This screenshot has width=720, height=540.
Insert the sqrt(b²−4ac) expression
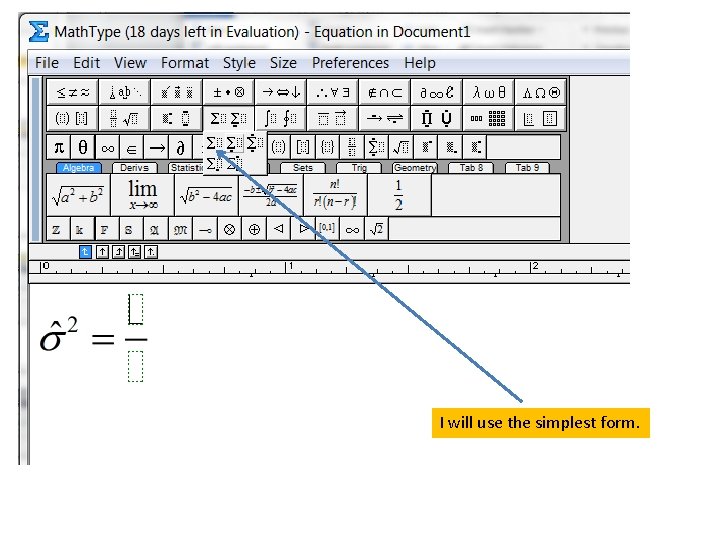pyautogui.click(x=207, y=195)
